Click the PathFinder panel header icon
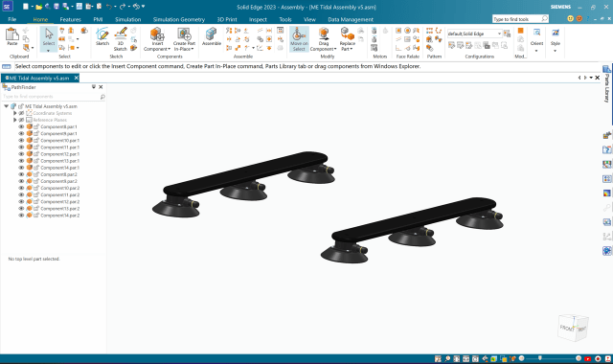 coord(7,87)
